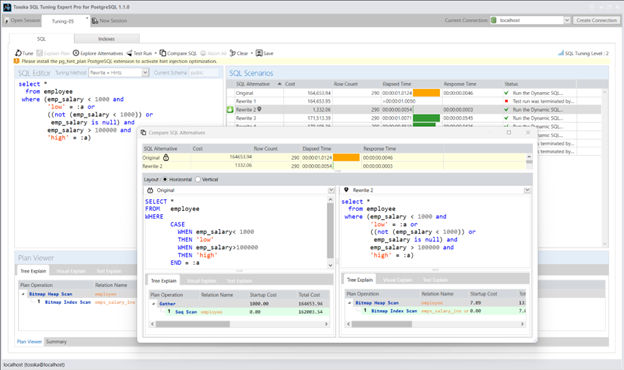Screen dimensions: 624x370
Task: Click the green marker beside Rewrite 2 row
Action: (x=230, y=109)
